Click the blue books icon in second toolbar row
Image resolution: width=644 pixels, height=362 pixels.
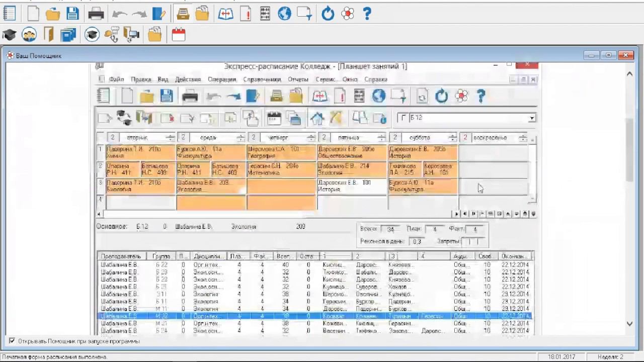point(68,35)
